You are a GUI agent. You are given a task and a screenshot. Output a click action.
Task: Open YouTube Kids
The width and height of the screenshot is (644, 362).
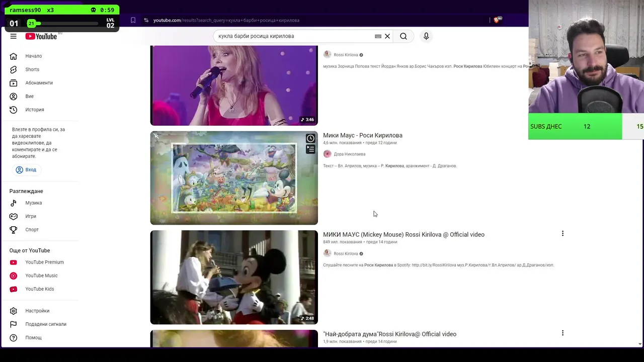coord(39,289)
